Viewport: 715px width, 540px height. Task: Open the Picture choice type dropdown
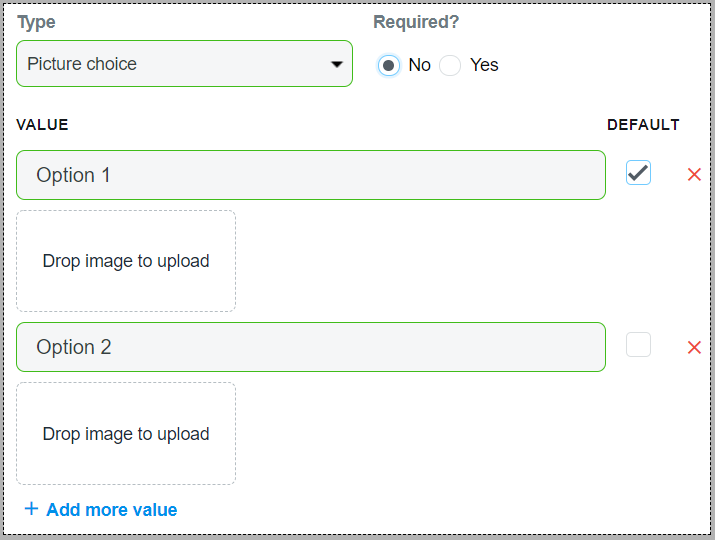[x=184, y=64]
